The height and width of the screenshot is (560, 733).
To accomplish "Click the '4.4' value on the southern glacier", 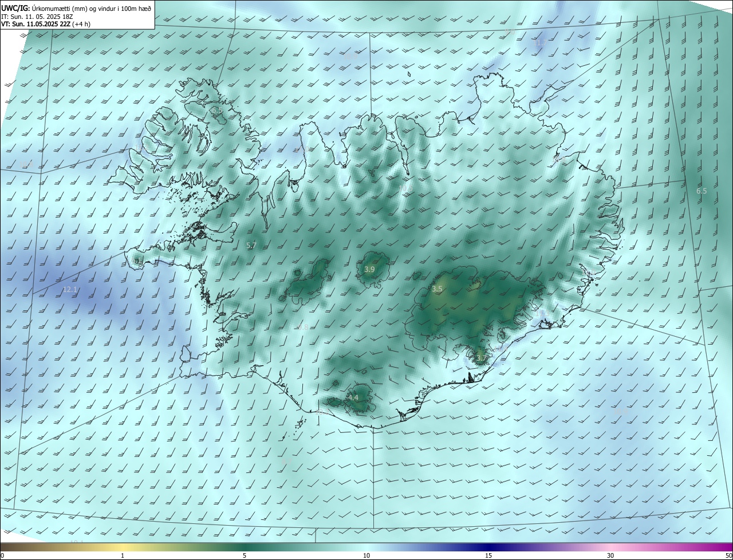I will (353, 397).
